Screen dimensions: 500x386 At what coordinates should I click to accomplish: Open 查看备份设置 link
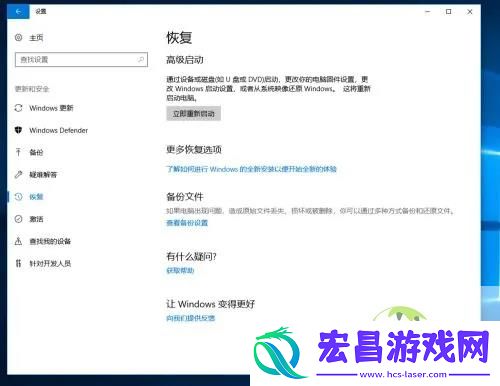click(187, 223)
